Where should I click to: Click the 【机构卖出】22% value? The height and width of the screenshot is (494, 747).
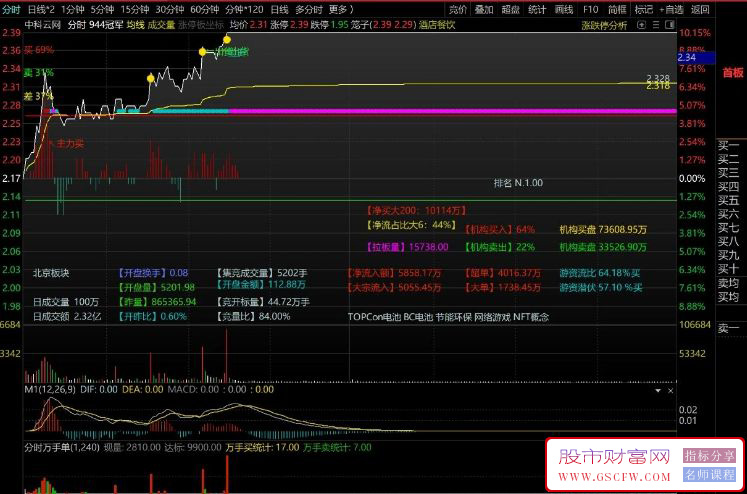pyautogui.click(x=500, y=247)
